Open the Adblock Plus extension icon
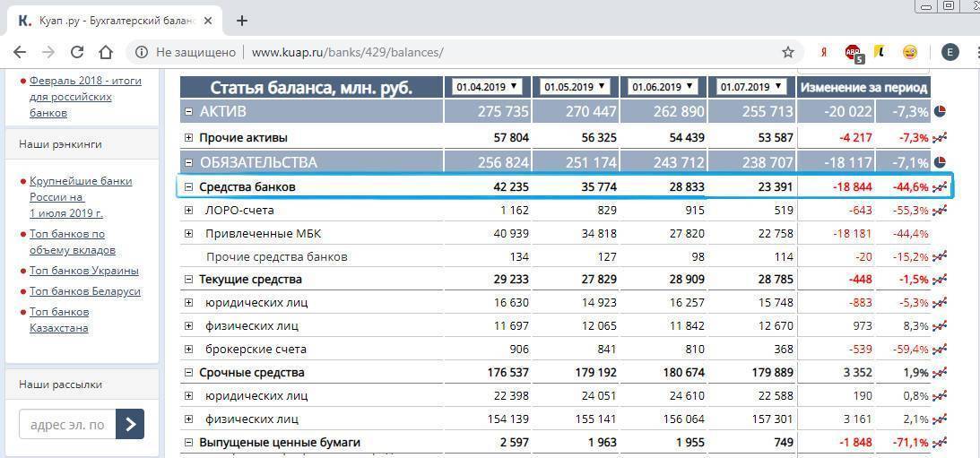The height and width of the screenshot is (458, 980). tap(853, 53)
